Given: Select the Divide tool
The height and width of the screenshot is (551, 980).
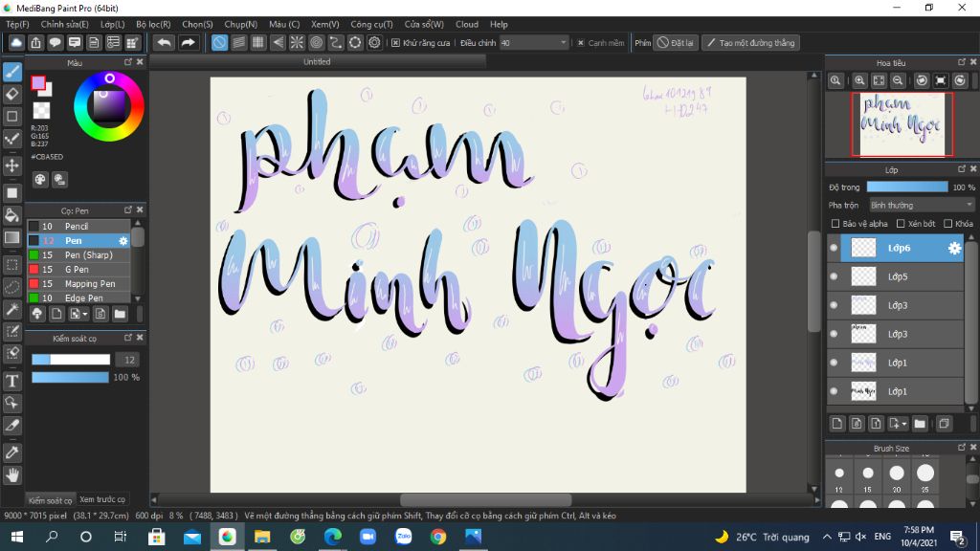Looking at the screenshot, I should point(11,425).
